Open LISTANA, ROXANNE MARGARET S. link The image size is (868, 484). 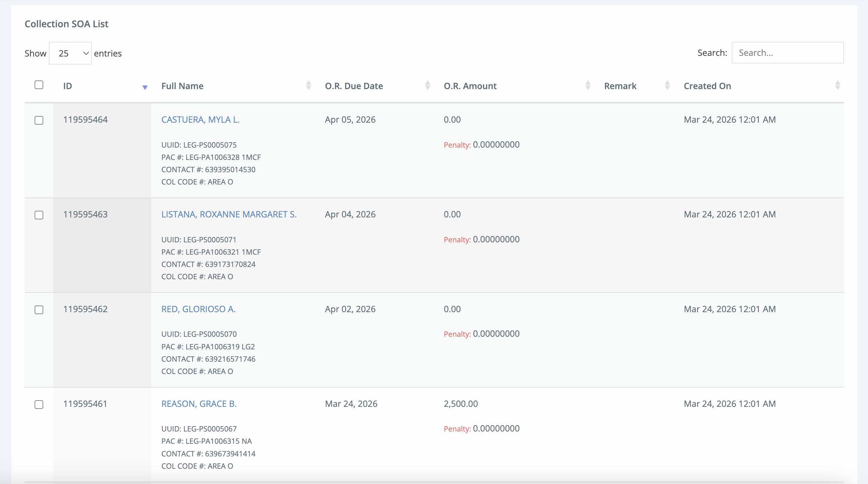point(229,214)
